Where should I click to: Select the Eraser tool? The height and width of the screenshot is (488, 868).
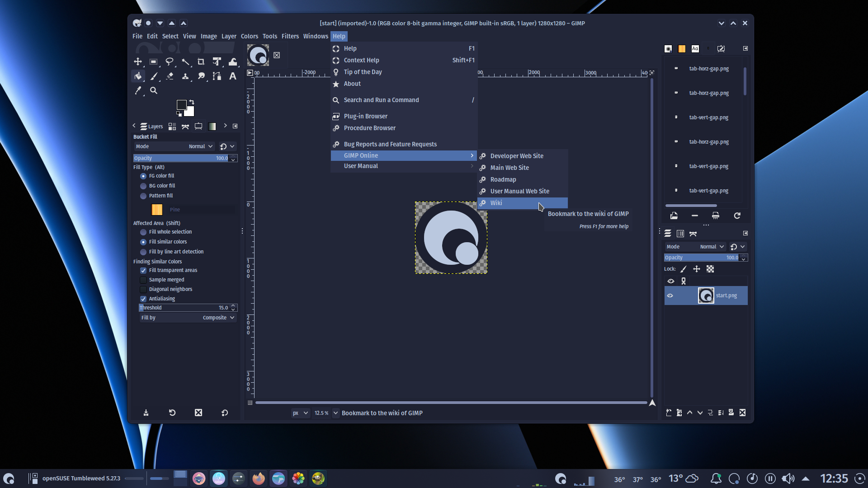(170, 76)
